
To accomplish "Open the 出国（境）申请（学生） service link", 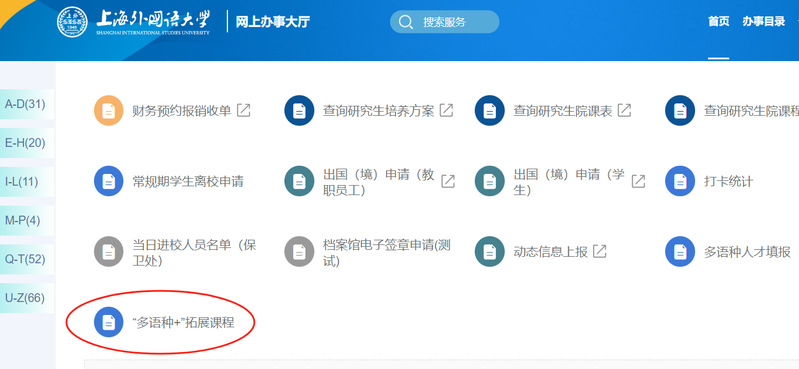I will click(x=569, y=182).
